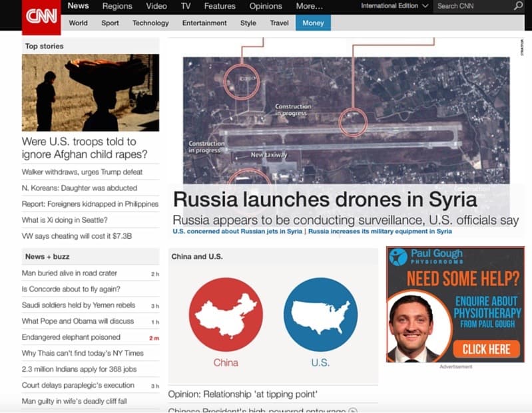532x413 pixels.
Task: Click the '2 m' timestamp in red
Action: click(x=154, y=338)
